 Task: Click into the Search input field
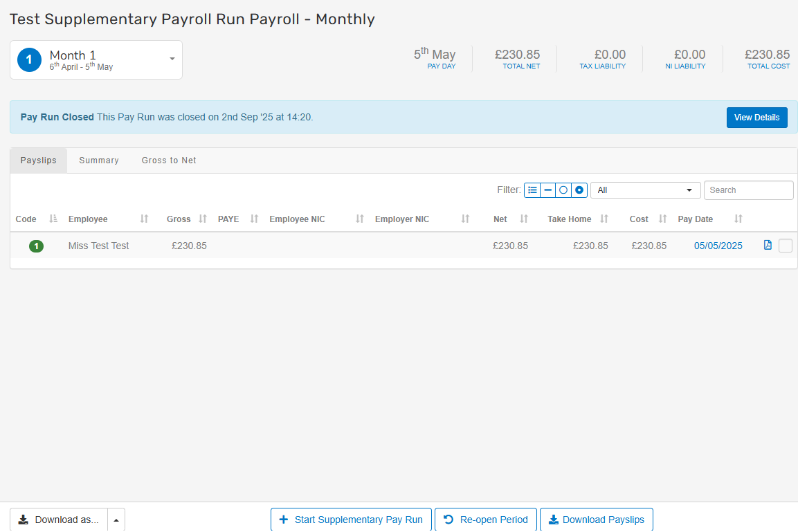748,190
